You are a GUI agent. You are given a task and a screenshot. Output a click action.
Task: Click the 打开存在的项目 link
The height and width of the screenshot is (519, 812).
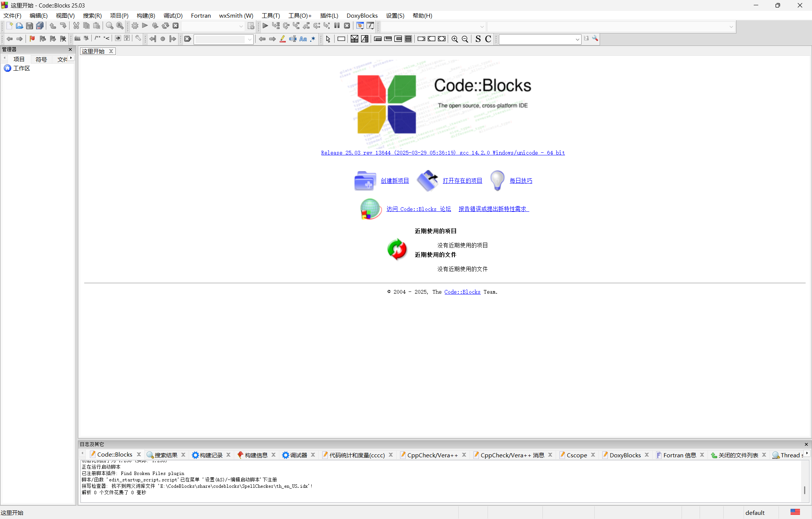[x=462, y=181]
